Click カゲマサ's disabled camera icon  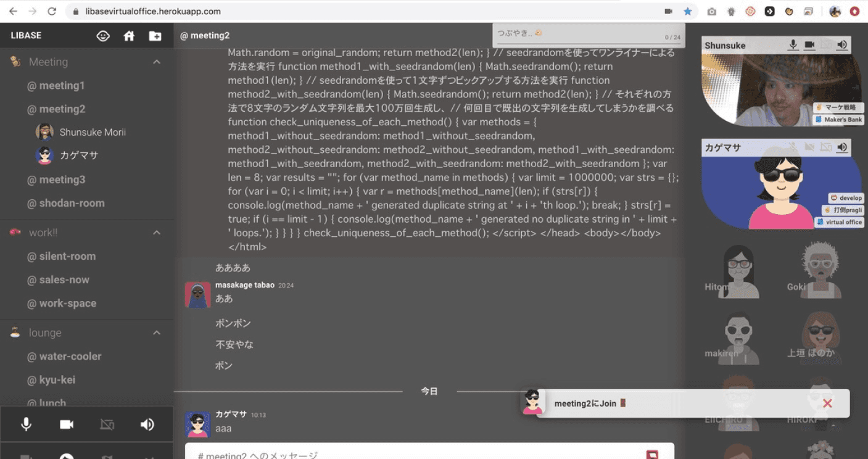point(809,147)
